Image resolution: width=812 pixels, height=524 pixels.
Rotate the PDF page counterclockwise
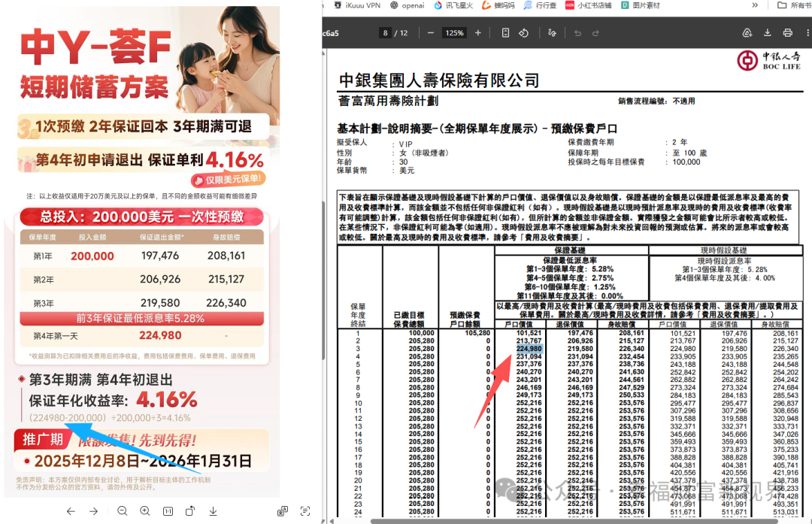click(525, 33)
